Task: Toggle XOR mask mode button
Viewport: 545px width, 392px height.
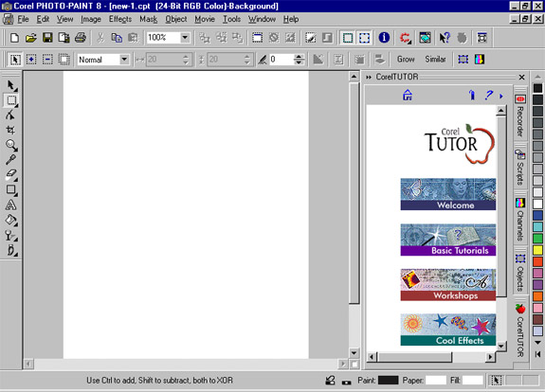Action: coord(64,60)
